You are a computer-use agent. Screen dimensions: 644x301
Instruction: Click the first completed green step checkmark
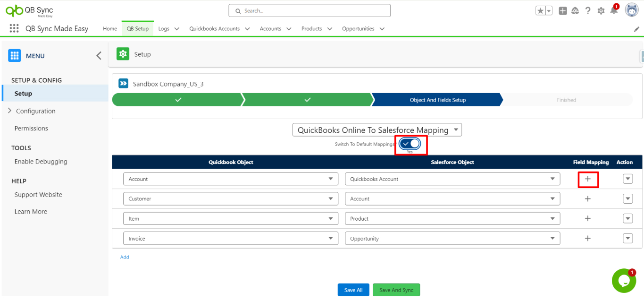coord(177,100)
